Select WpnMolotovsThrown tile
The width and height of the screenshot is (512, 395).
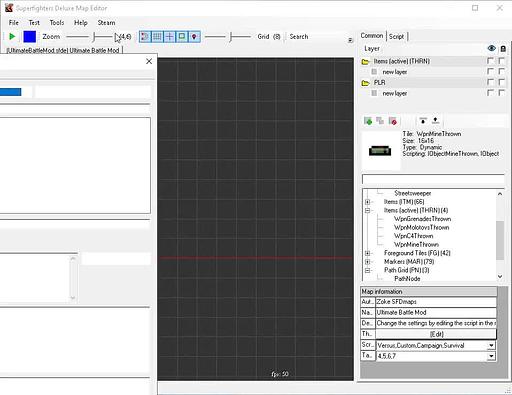(x=421, y=228)
